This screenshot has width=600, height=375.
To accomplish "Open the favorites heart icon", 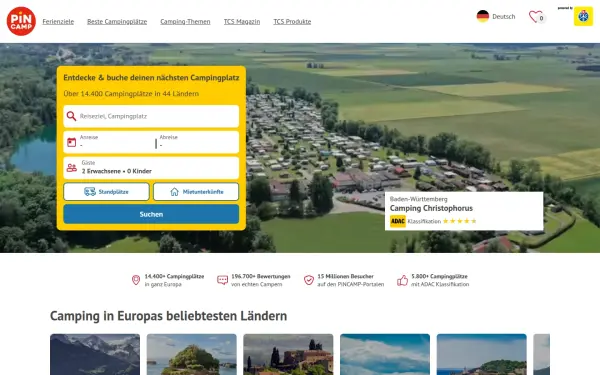I will (536, 16).
